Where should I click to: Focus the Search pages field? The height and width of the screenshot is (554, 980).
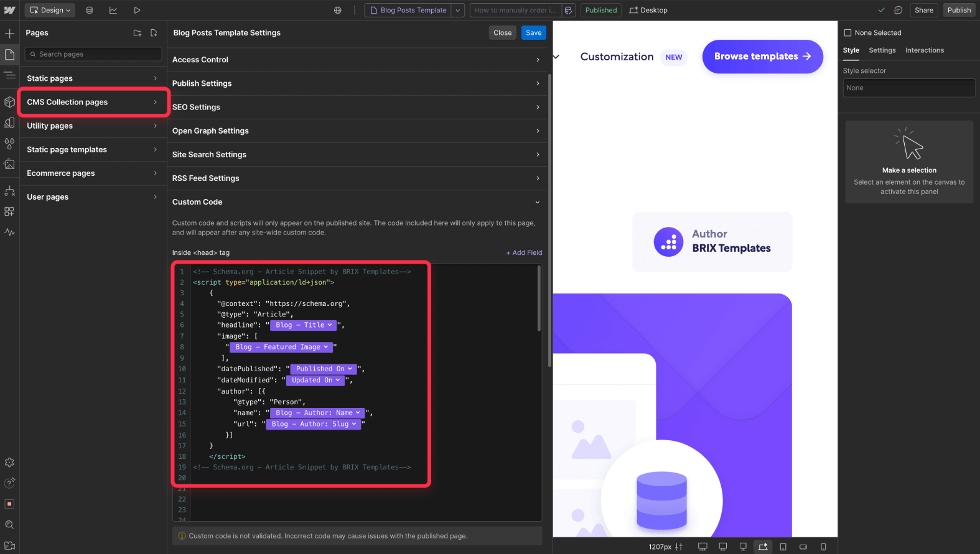click(93, 54)
